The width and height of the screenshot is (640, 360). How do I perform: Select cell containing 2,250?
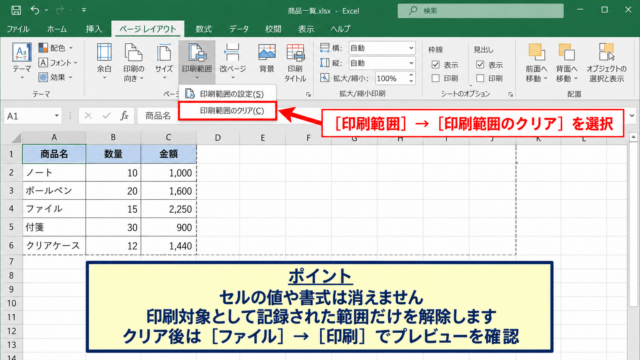(169, 209)
